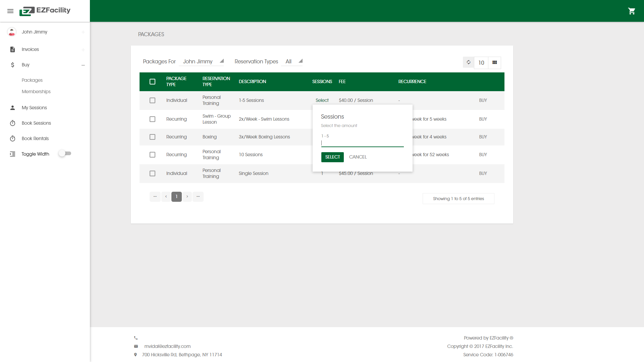Click the hamburger menu icon

pyautogui.click(x=10, y=11)
